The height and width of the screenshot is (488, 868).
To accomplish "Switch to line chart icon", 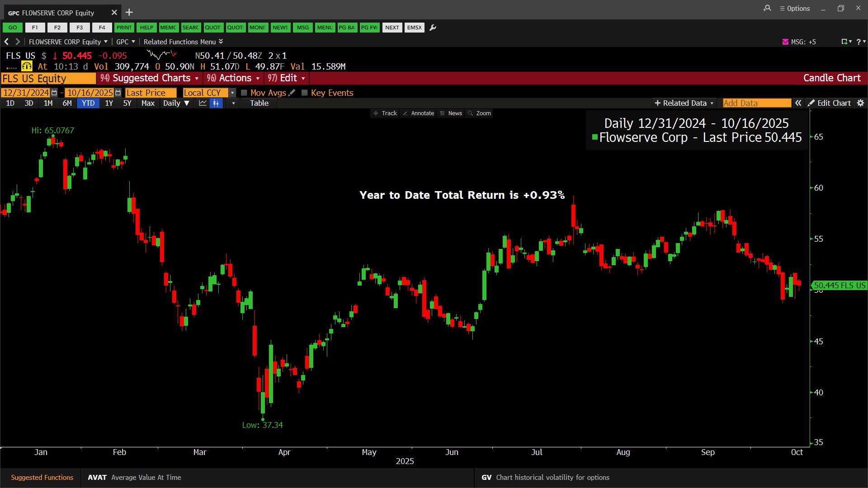I will coord(203,103).
